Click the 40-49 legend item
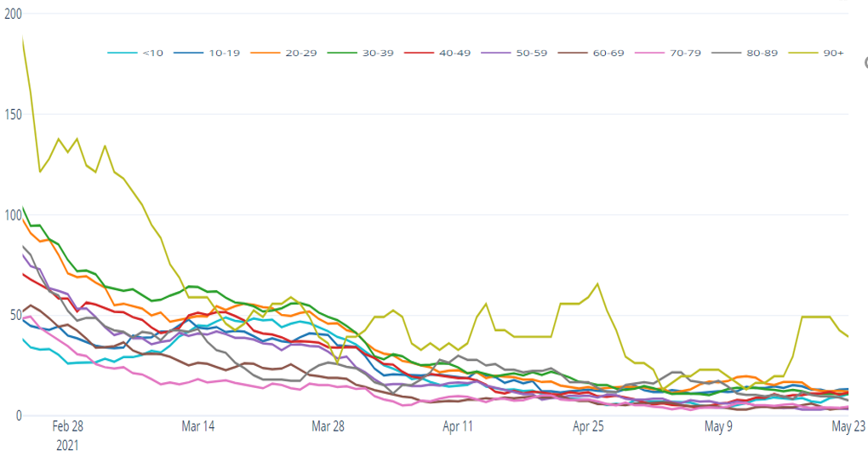This screenshot has width=868, height=457. (x=446, y=53)
